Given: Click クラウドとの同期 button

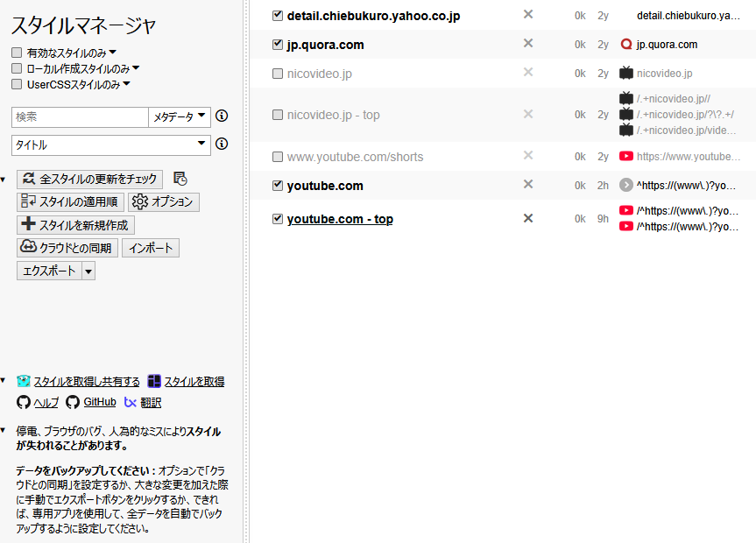Looking at the screenshot, I should pyautogui.click(x=67, y=248).
